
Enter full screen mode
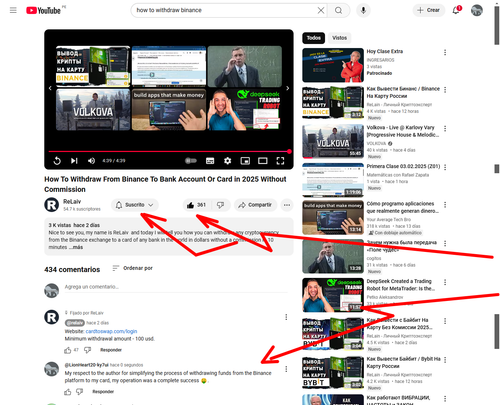280,161
